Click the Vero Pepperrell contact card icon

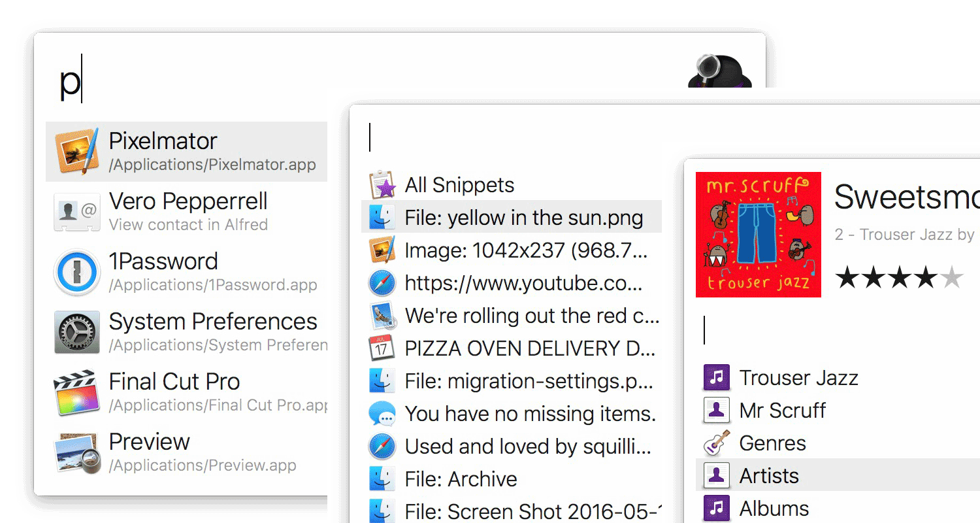click(77, 211)
